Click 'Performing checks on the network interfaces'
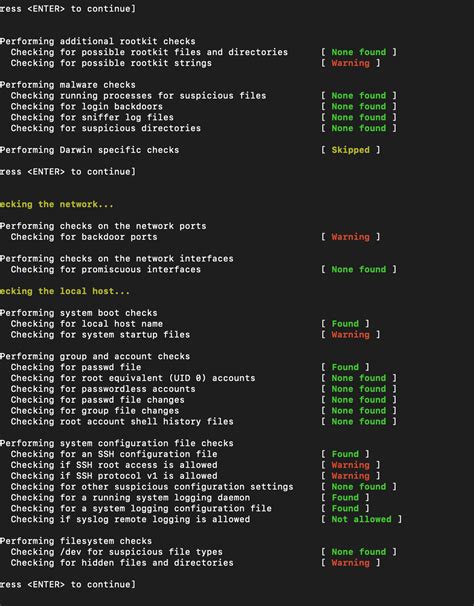 coord(116,259)
